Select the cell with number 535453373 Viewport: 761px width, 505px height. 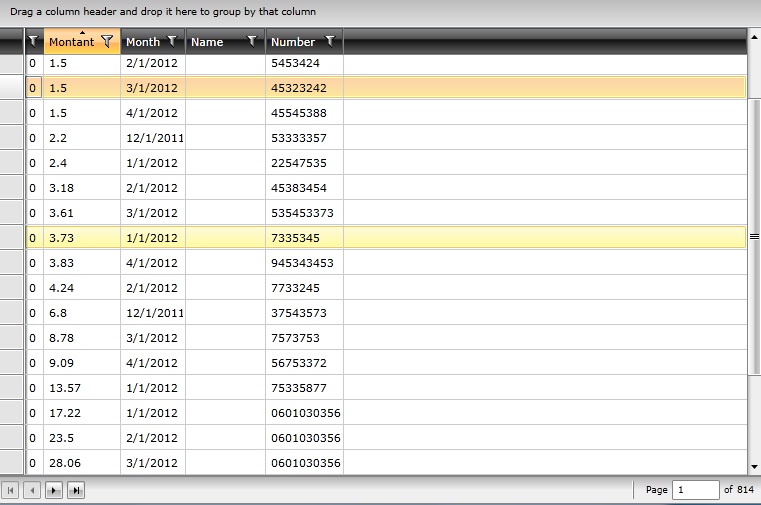(x=304, y=213)
